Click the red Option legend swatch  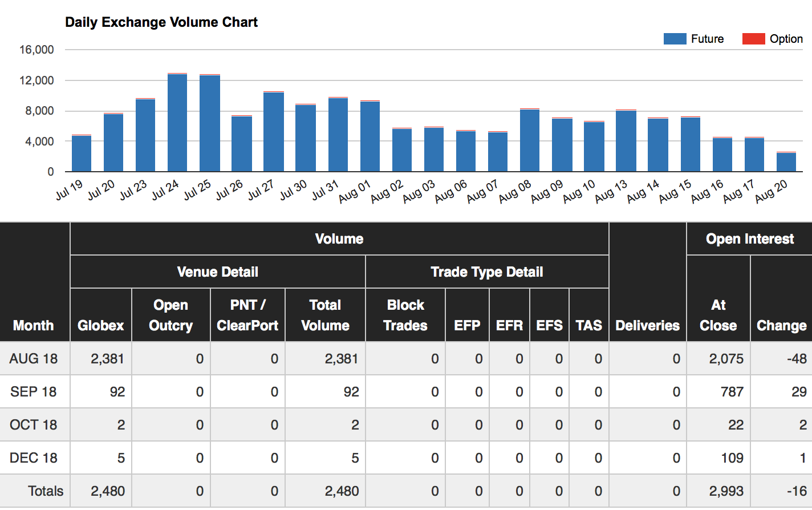pos(753,39)
